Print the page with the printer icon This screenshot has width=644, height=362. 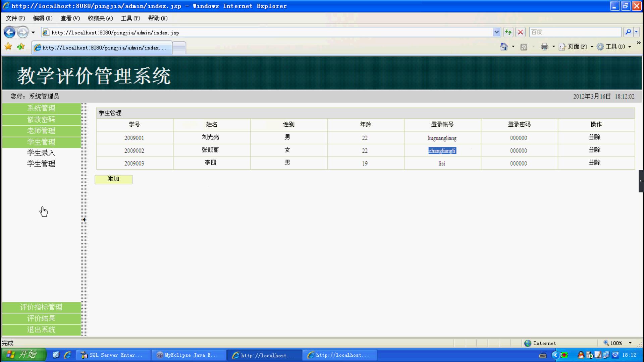(x=544, y=47)
